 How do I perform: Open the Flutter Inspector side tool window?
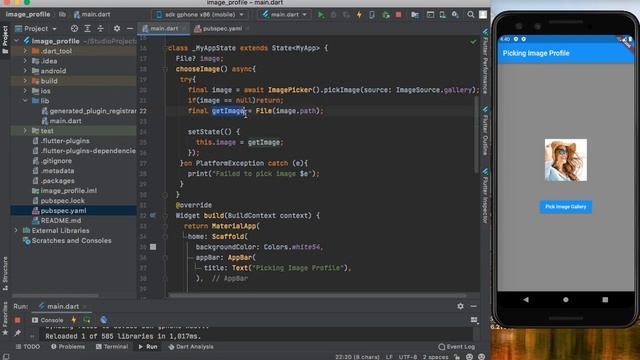pos(485,196)
